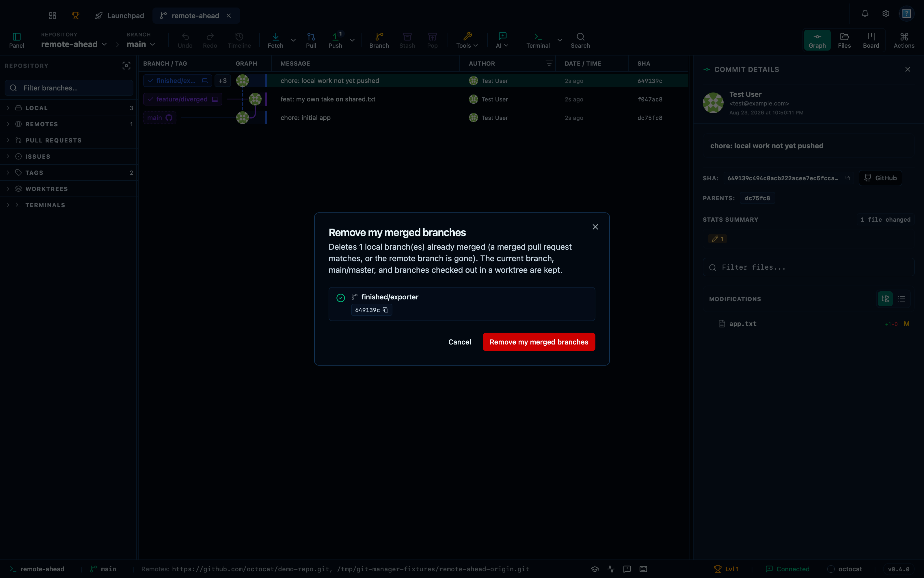Toggle the finished/exporter branch selection check
The width and height of the screenshot is (924, 578).
coord(341,298)
